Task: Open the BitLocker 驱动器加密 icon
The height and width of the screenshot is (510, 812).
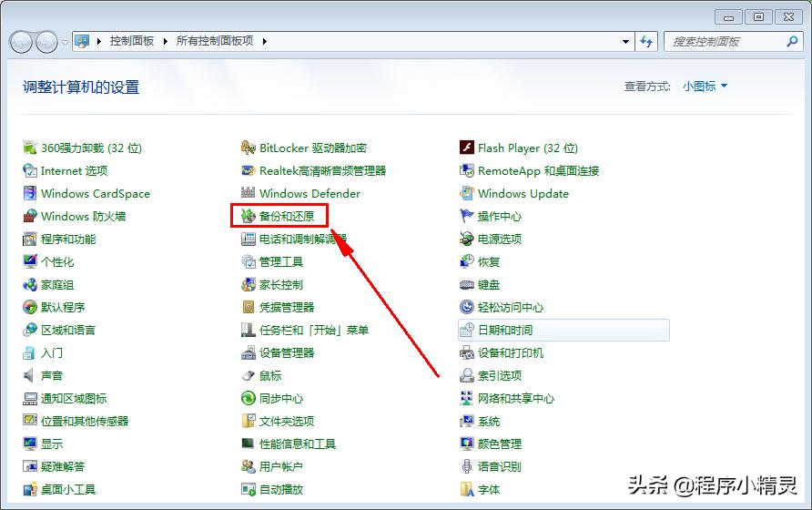Action: click(249, 148)
